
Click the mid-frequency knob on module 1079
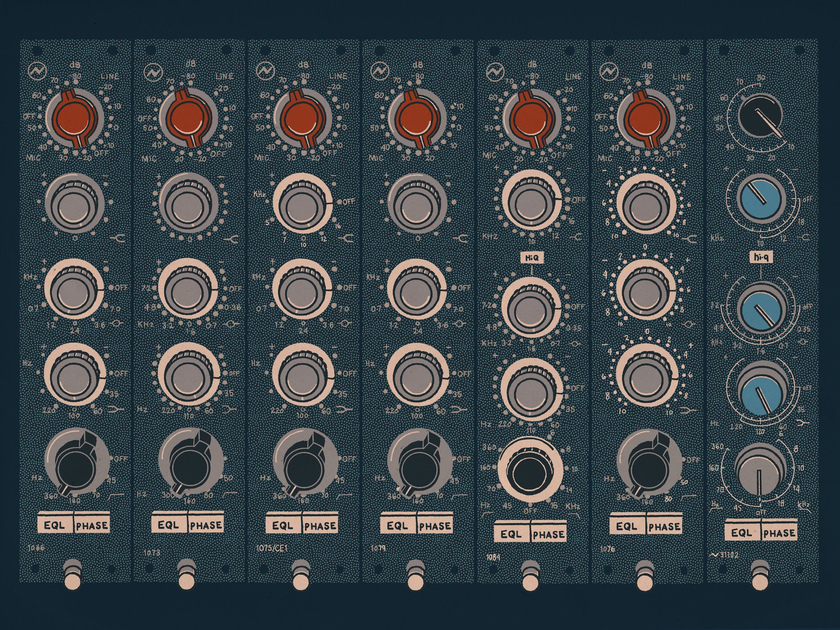(417, 290)
